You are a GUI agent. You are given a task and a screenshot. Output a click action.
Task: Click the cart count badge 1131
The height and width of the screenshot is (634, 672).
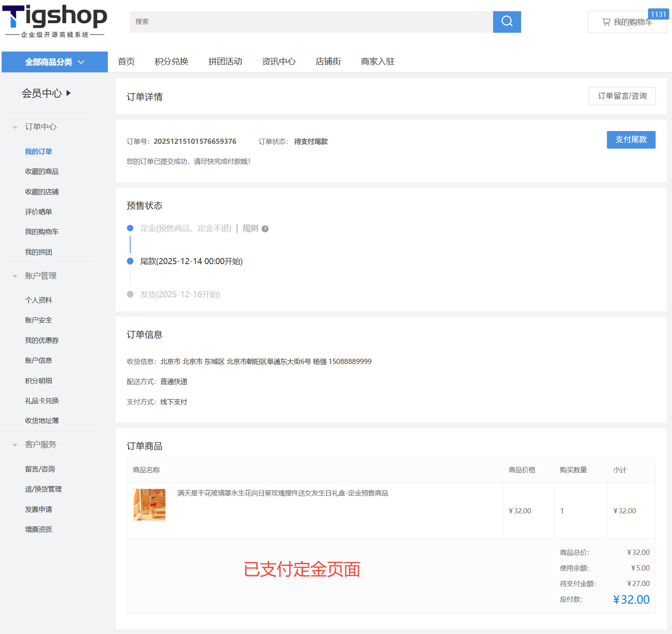click(x=658, y=14)
